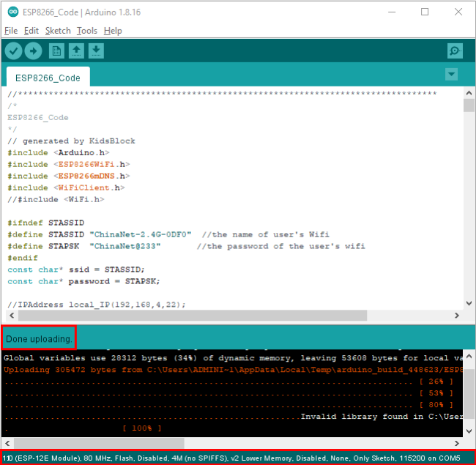Click the '[ 100% ]' progress text
476x465 pixels.
click(142, 428)
